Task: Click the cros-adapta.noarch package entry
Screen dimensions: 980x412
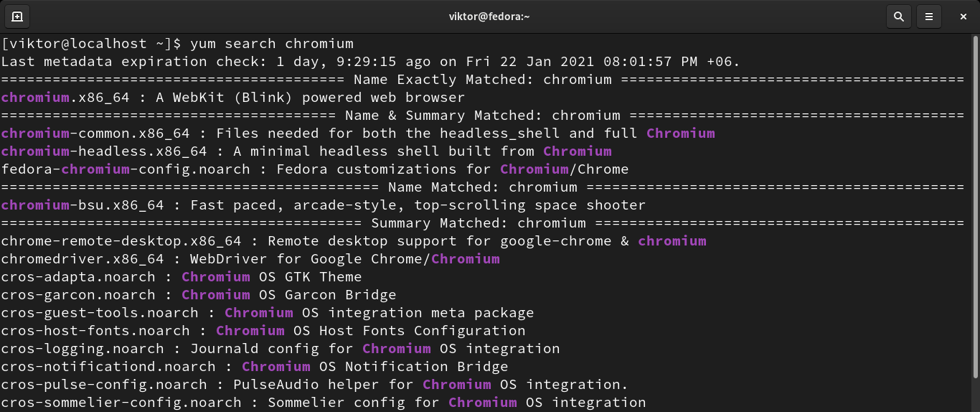Action: click(78, 277)
